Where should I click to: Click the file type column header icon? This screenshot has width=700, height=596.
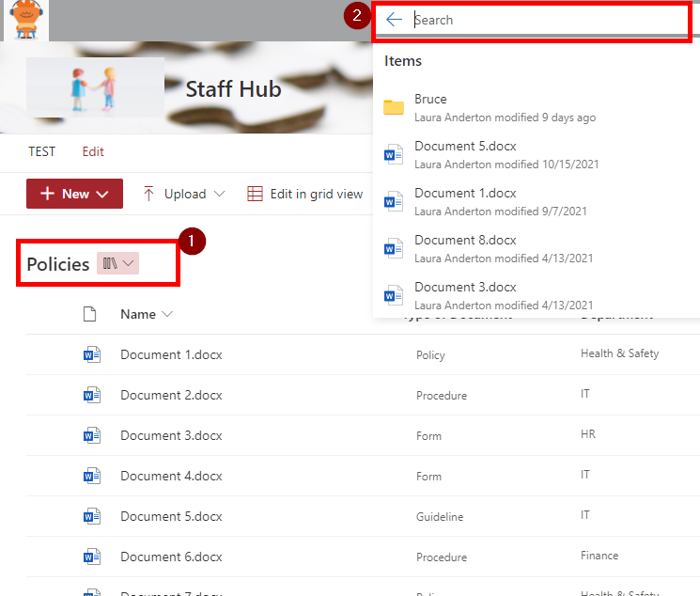tap(90, 314)
